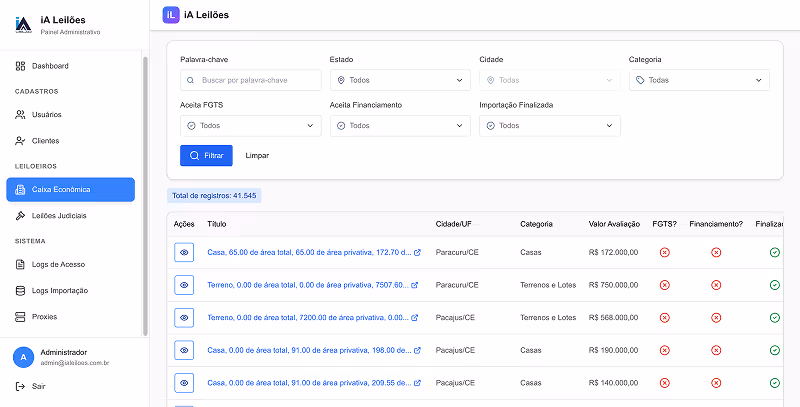Click the sidebar vertical scrollbar
Image resolution: width=800 pixels, height=407 pixels.
(x=145, y=196)
